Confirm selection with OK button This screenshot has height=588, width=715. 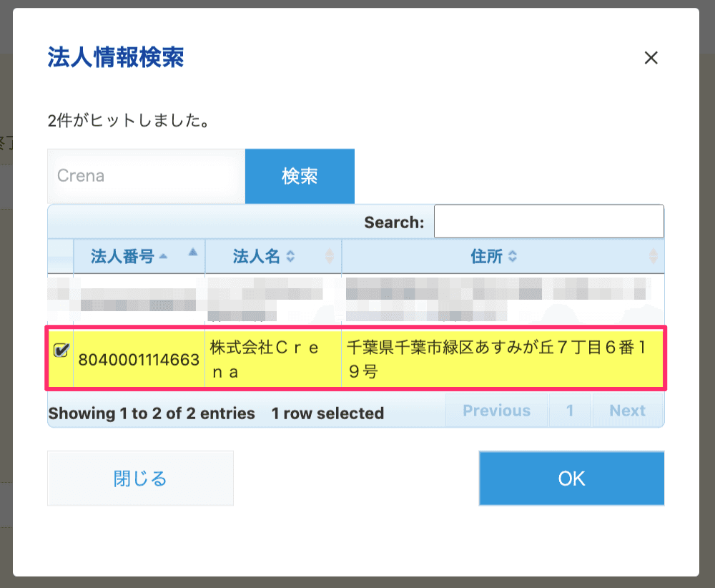click(x=571, y=479)
